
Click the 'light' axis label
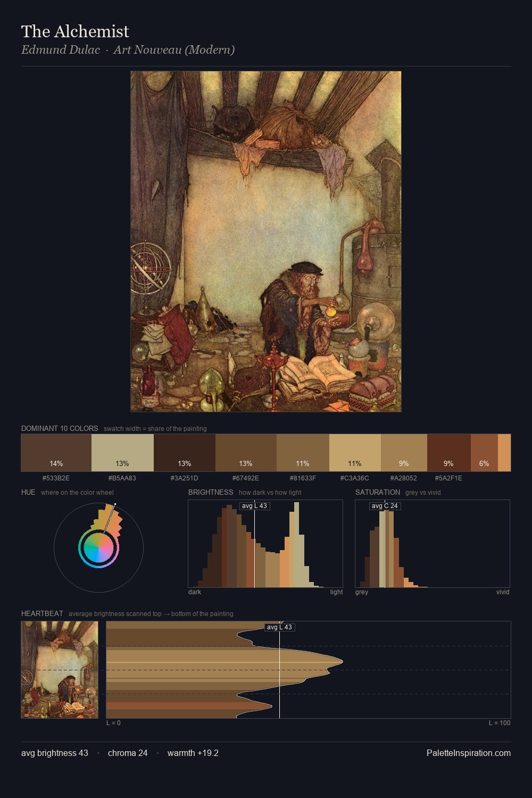[336, 592]
